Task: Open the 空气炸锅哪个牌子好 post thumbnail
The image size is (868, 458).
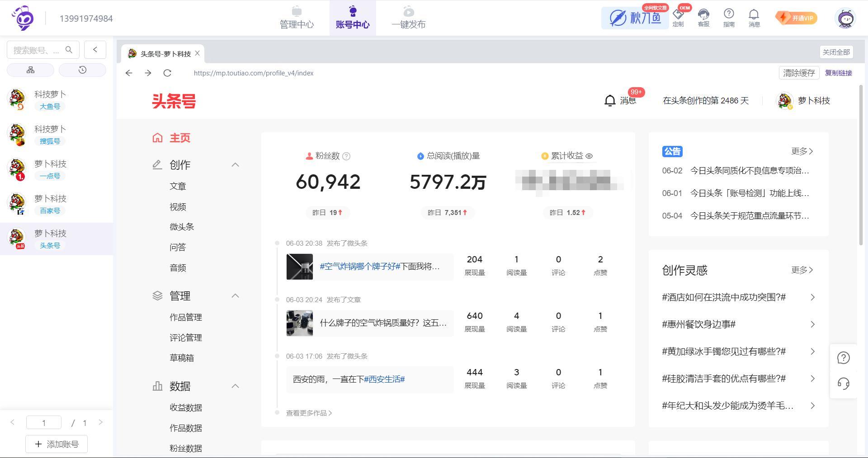Action: point(299,266)
